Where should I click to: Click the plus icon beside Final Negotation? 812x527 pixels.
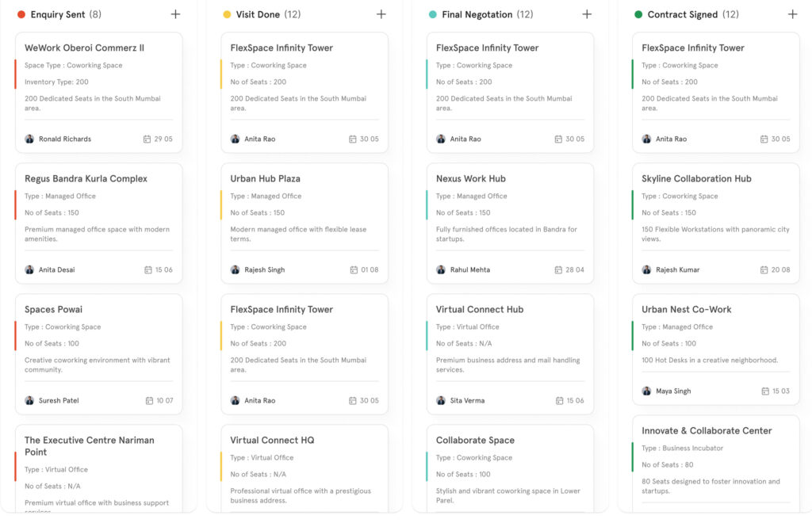[587, 14]
